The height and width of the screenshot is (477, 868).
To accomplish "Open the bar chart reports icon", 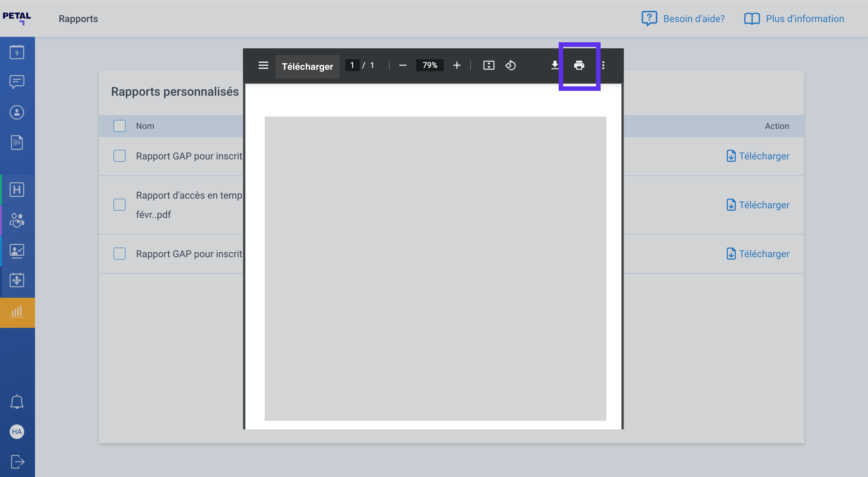I will pyautogui.click(x=17, y=312).
